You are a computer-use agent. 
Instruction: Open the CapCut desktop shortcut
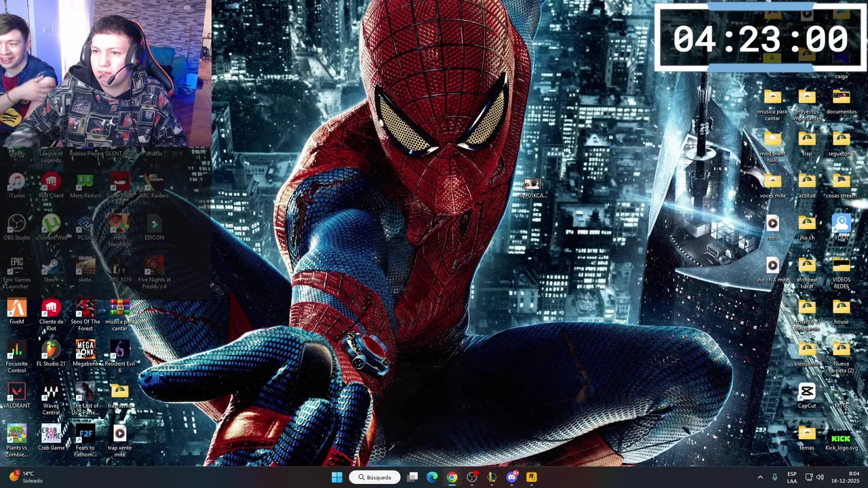pos(807,396)
